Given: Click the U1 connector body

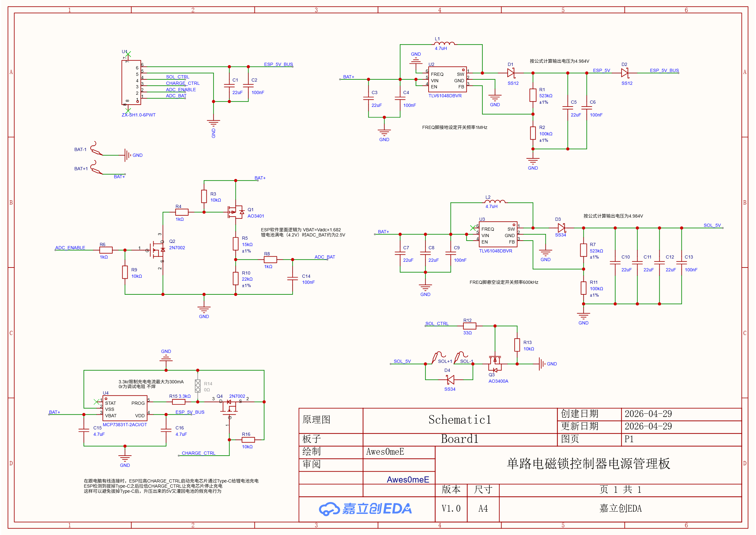Looking at the screenshot, I should coord(131,82).
